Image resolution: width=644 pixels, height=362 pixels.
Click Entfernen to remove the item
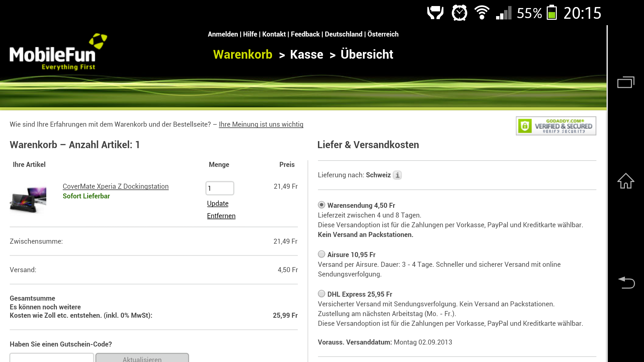tap(221, 216)
